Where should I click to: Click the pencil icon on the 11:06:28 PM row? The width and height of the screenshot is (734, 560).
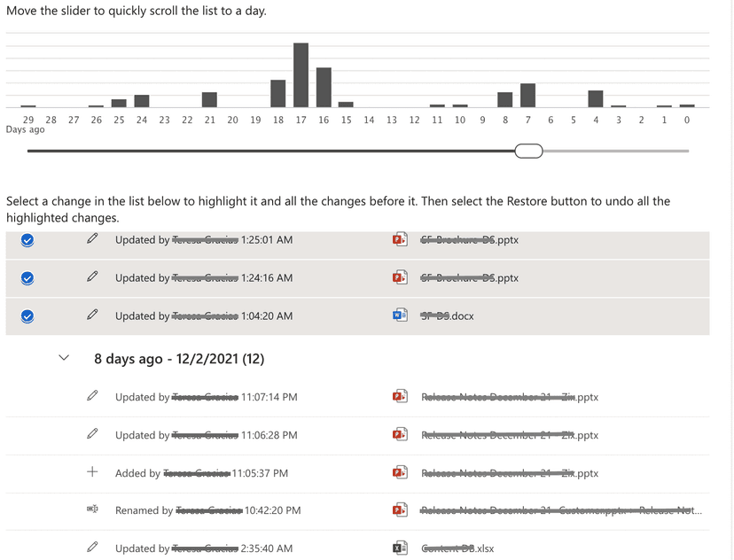(92, 434)
